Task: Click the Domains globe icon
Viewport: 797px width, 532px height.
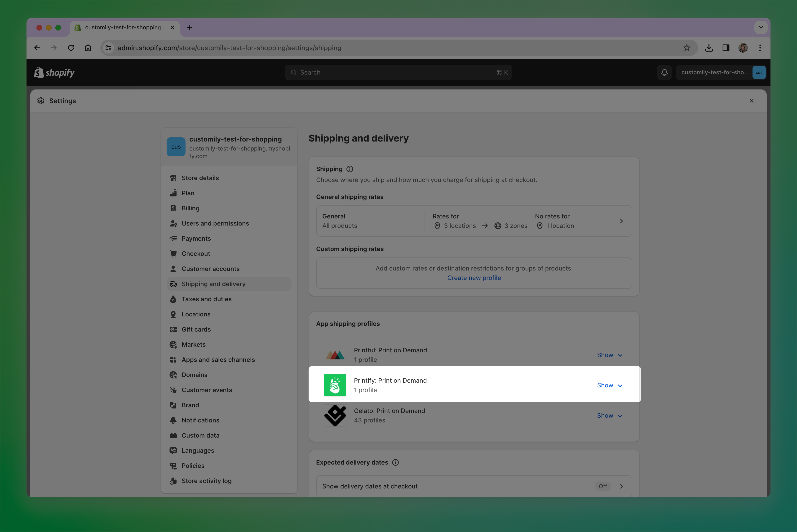Action: click(173, 375)
